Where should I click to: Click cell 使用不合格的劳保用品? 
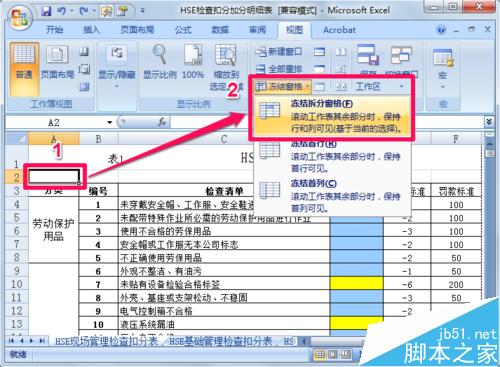[x=224, y=231]
